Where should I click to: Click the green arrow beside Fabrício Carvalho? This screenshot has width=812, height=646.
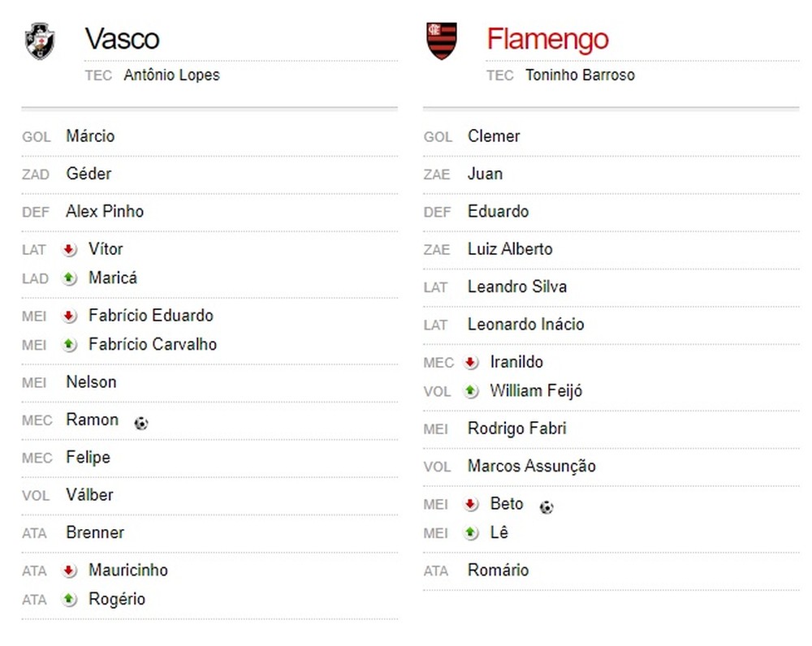pos(70,345)
